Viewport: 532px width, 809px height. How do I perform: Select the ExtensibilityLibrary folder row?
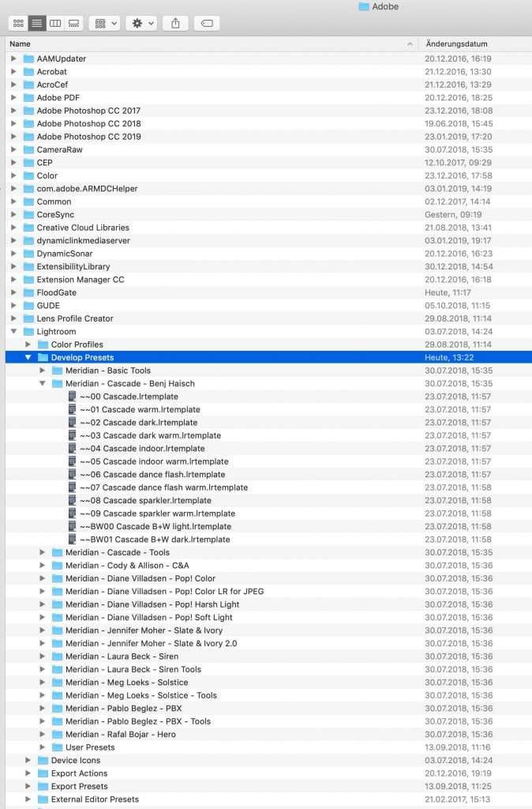[x=268, y=267]
